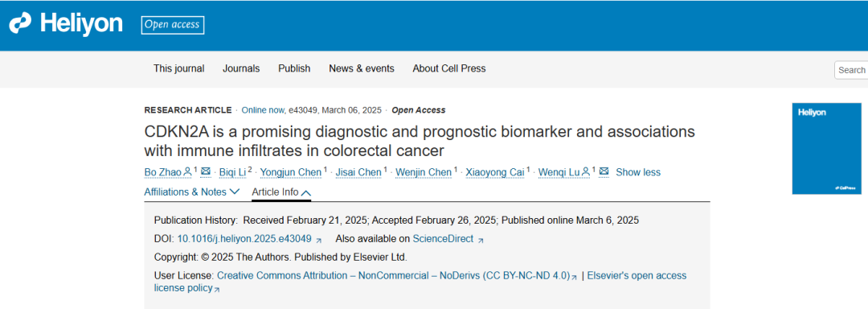Click external link arrow after the DOI
Image resolution: width=868 pixels, height=309 pixels.
pyautogui.click(x=318, y=241)
